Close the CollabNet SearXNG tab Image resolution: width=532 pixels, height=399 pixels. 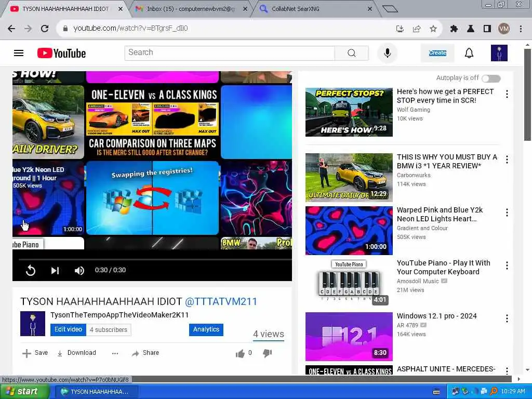[x=369, y=9]
